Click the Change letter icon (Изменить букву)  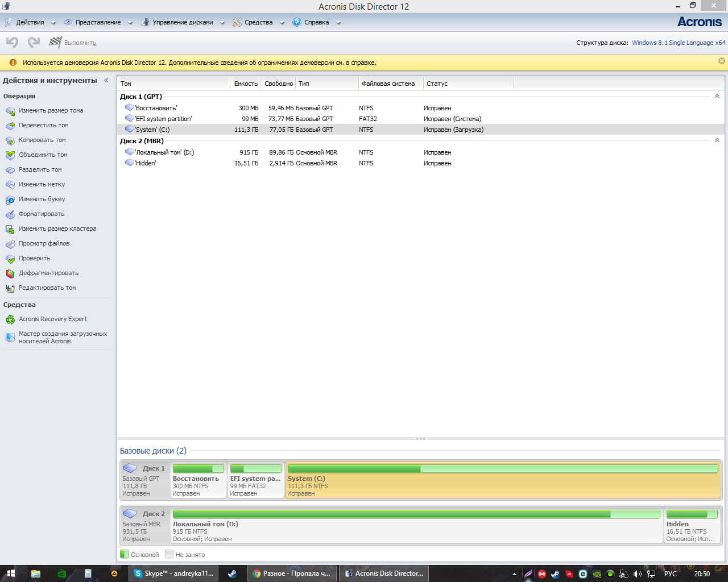pos(10,199)
